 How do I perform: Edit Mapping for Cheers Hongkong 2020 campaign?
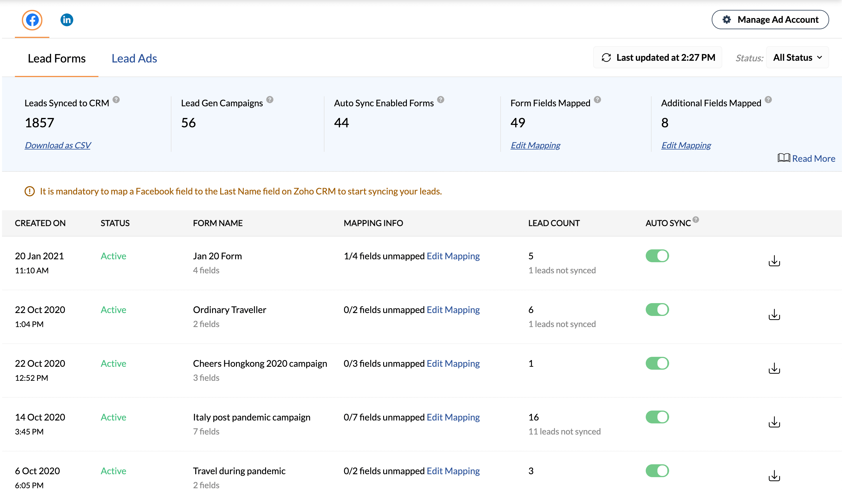click(453, 363)
